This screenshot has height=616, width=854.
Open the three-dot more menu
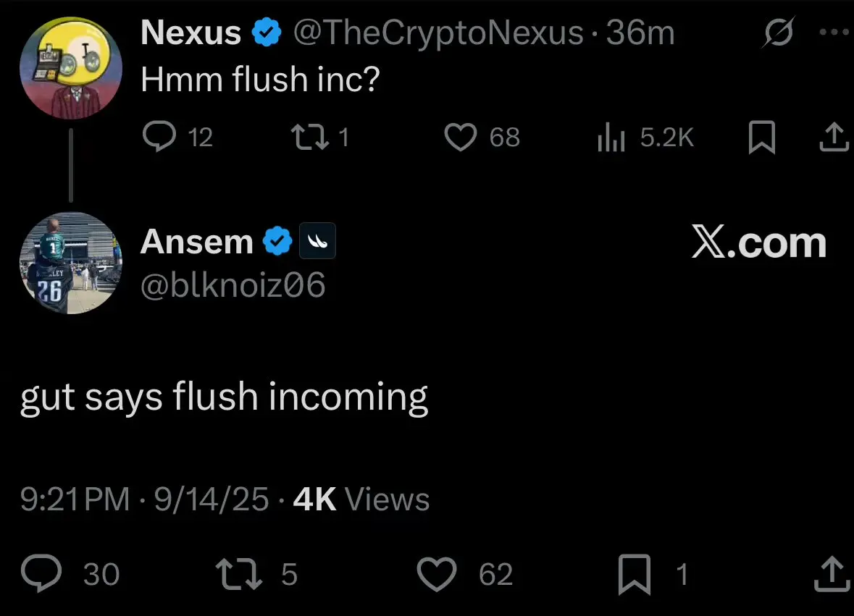[x=834, y=32]
